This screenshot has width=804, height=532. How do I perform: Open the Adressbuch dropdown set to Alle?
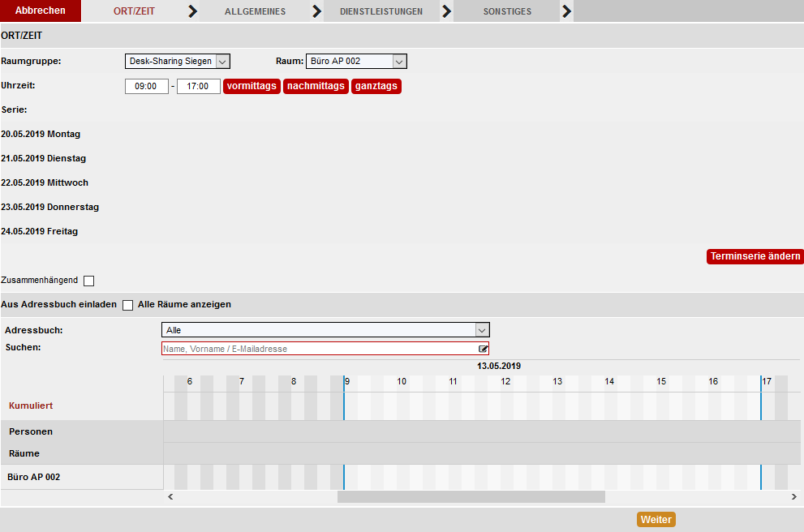click(325, 330)
